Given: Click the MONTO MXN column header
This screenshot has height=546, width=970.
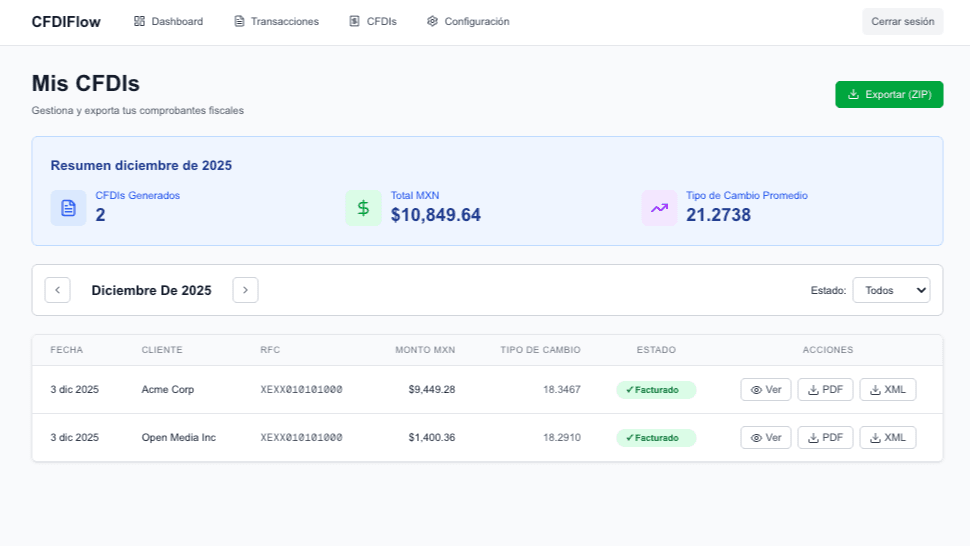Looking at the screenshot, I should pyautogui.click(x=425, y=350).
